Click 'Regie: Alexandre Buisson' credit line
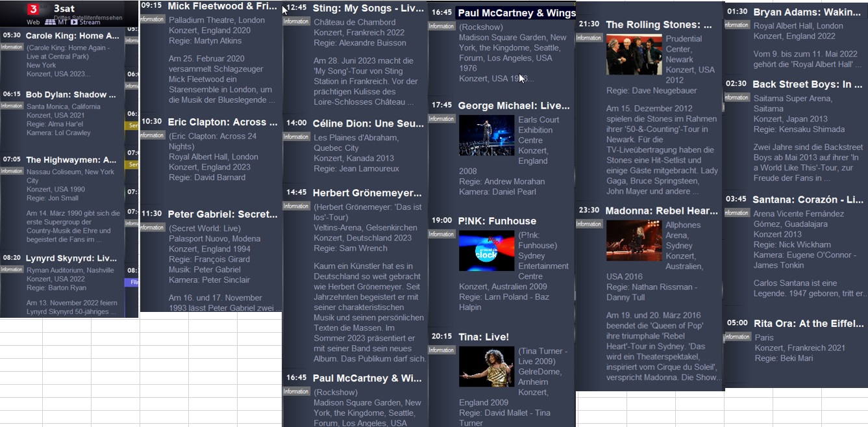This screenshot has height=427, width=868. 360,43
